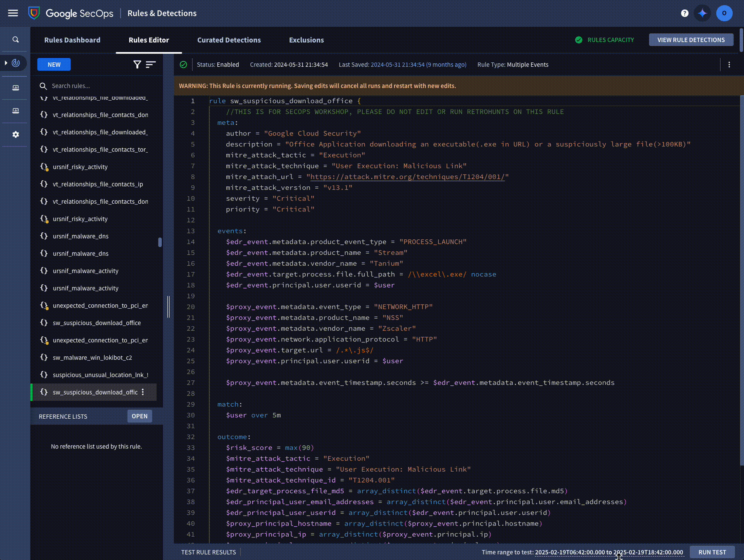Click VIEW RULE DETECTIONS button
The height and width of the screenshot is (560, 744).
click(691, 40)
